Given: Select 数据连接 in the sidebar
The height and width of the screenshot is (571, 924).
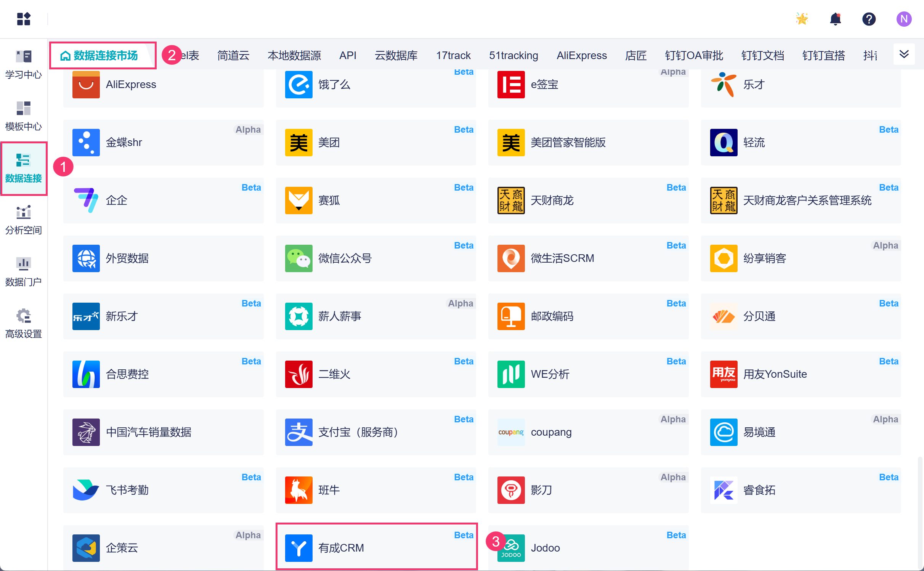Looking at the screenshot, I should click(x=24, y=168).
